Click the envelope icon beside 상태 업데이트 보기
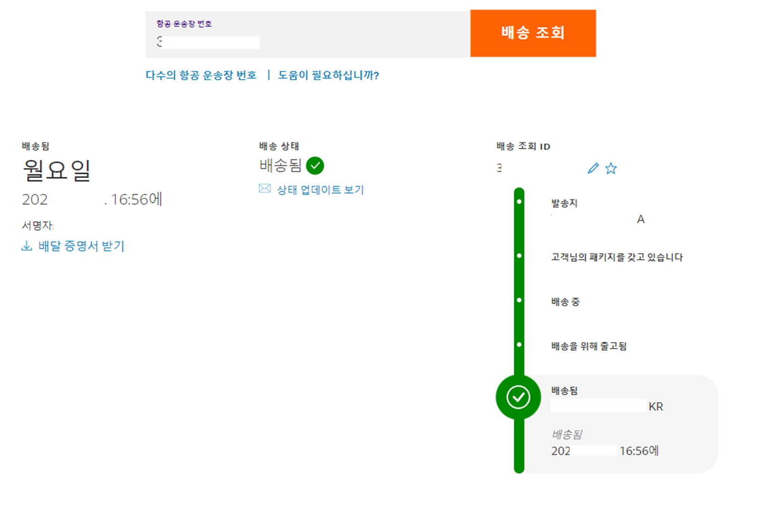Screen dimensions: 758x532 (264, 189)
